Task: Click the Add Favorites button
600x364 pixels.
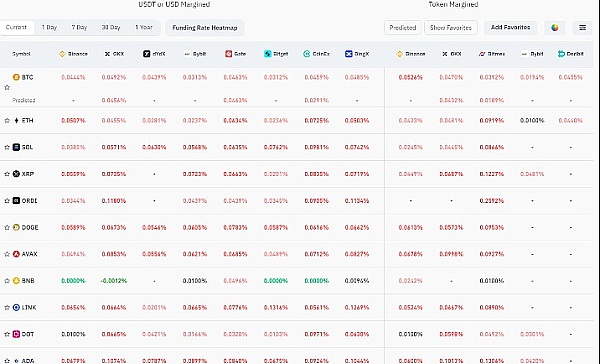Action: pos(510,28)
